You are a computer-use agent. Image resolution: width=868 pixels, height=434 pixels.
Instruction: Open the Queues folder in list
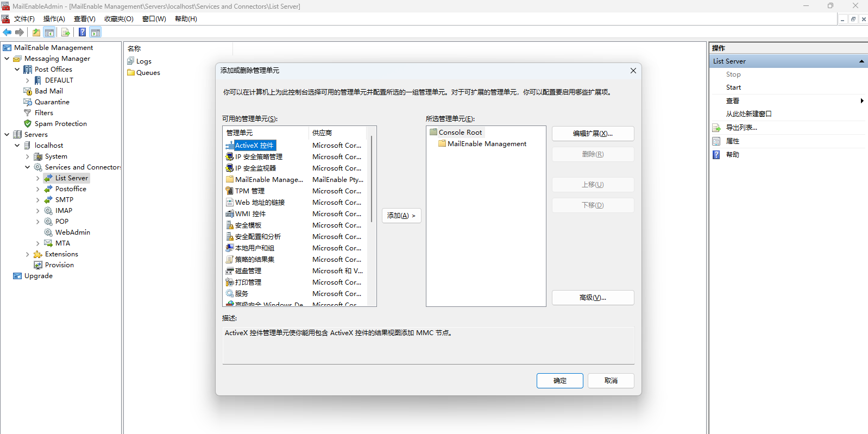point(143,73)
